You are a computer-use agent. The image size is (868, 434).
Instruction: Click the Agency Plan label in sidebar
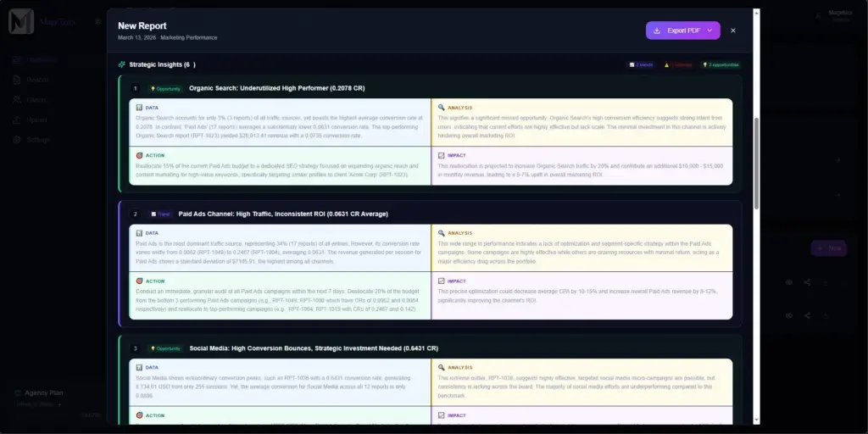click(44, 392)
